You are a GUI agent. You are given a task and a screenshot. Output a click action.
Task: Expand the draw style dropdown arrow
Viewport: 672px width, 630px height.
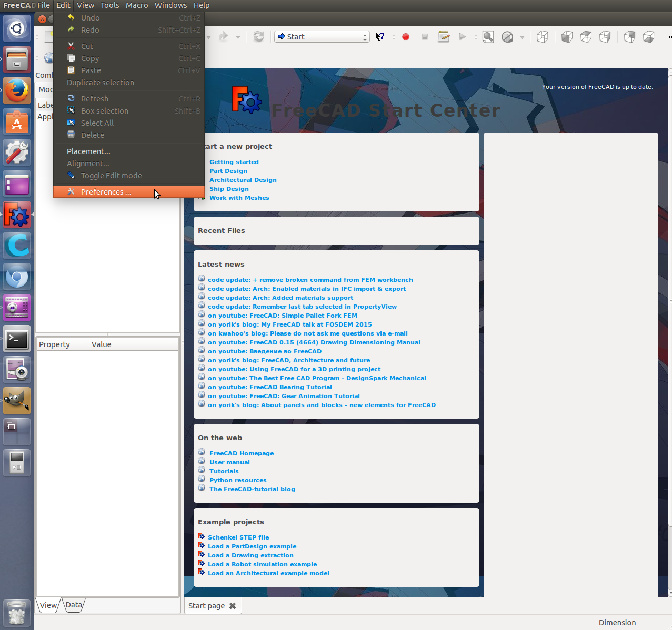[x=522, y=37]
